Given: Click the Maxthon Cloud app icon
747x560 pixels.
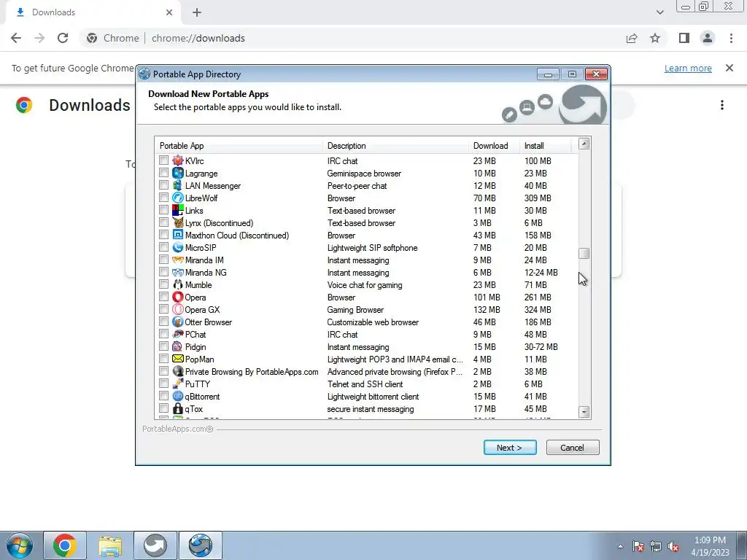Looking at the screenshot, I should tap(178, 235).
